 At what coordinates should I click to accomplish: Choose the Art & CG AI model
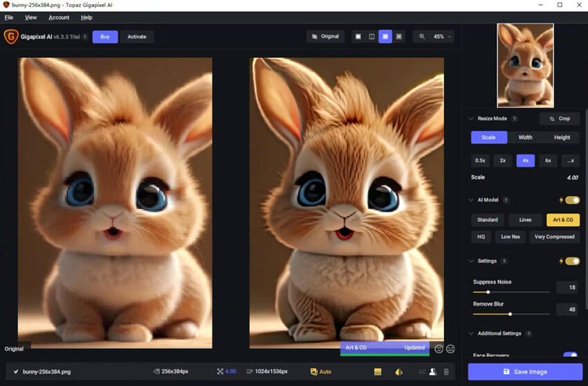(563, 220)
